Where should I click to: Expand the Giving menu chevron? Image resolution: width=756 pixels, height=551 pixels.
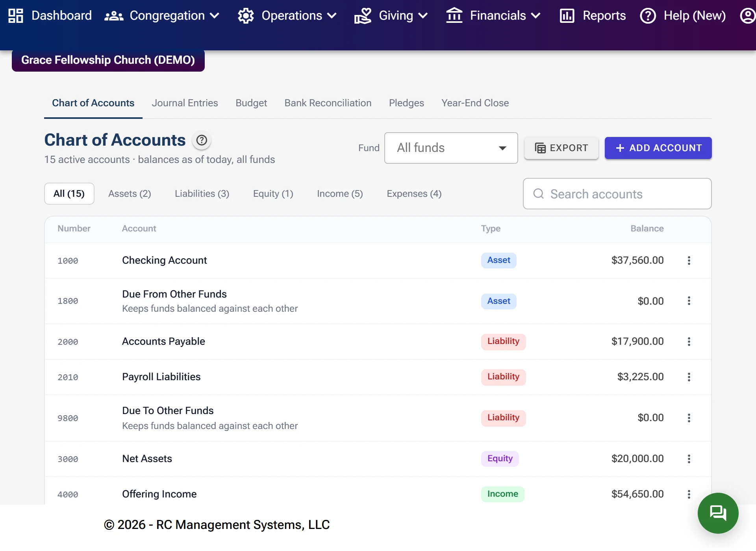point(423,16)
